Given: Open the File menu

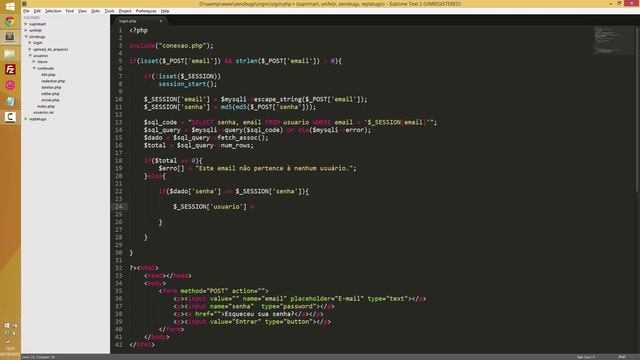Looking at the screenshot, I should click(27, 11).
